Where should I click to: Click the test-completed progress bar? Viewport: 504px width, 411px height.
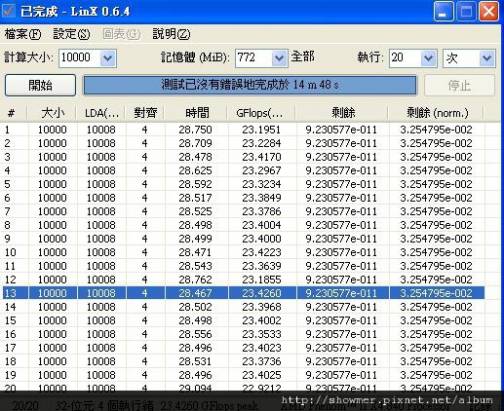[250, 85]
